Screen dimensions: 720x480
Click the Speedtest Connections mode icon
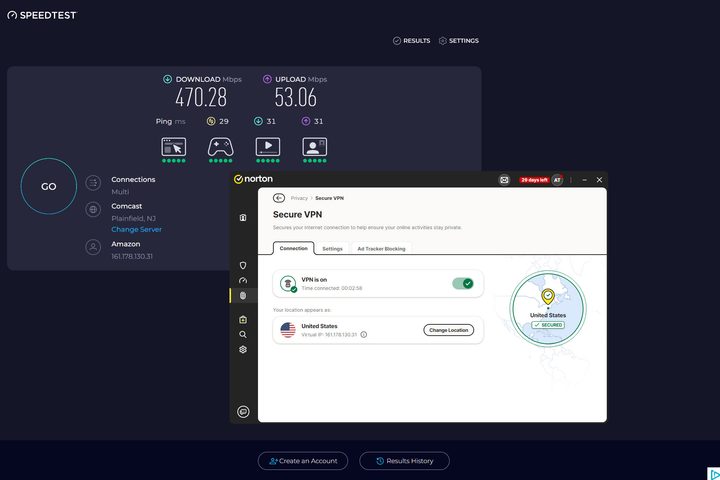(x=93, y=183)
